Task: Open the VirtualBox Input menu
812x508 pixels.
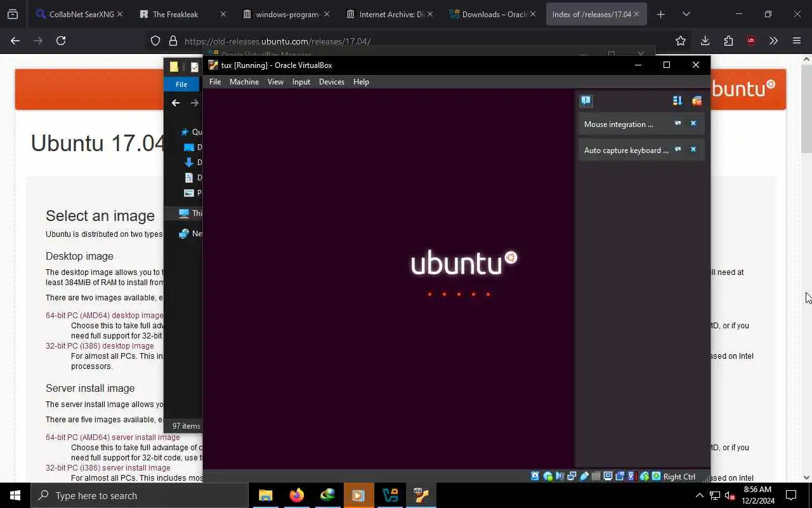Action: [301, 82]
